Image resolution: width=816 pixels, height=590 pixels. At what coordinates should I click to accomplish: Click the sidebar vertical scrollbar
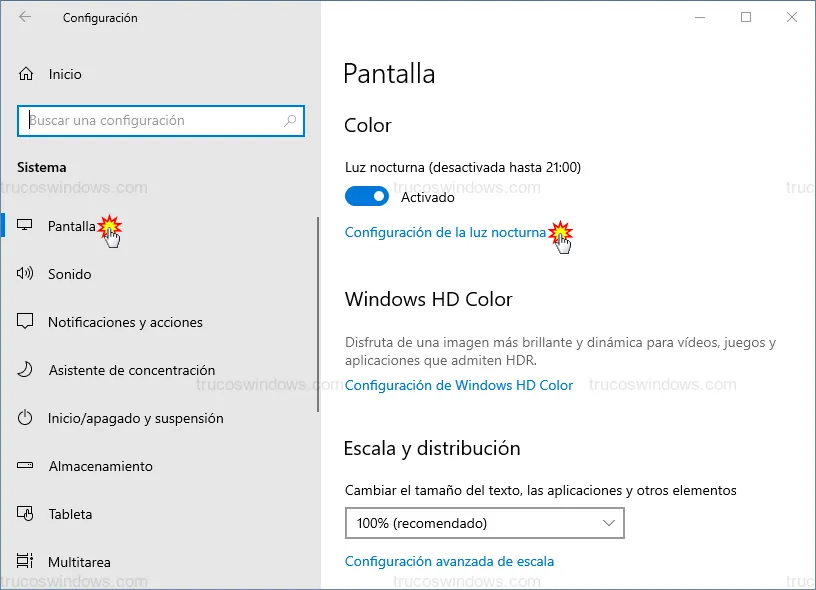coord(318,315)
